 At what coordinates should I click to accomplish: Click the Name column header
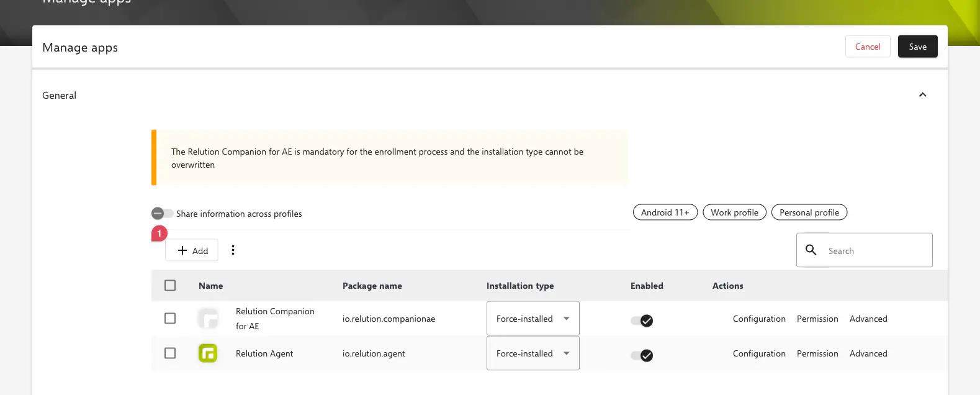pos(210,286)
